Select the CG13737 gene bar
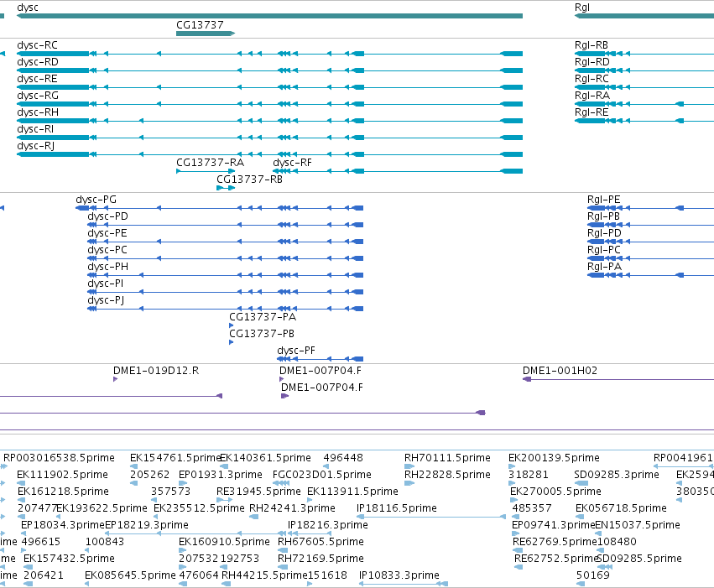The image size is (714, 588). coord(206,34)
